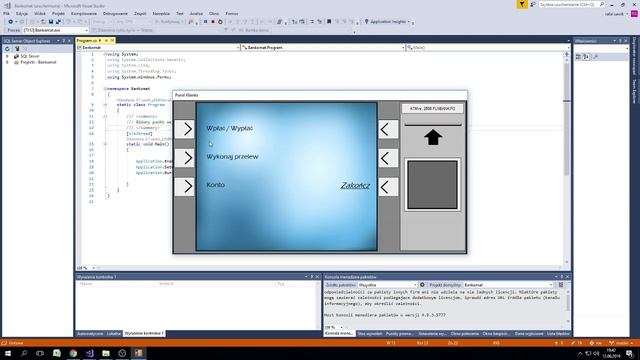Click the Add SQL Server icon
The image size is (640, 360).
pos(17,49)
